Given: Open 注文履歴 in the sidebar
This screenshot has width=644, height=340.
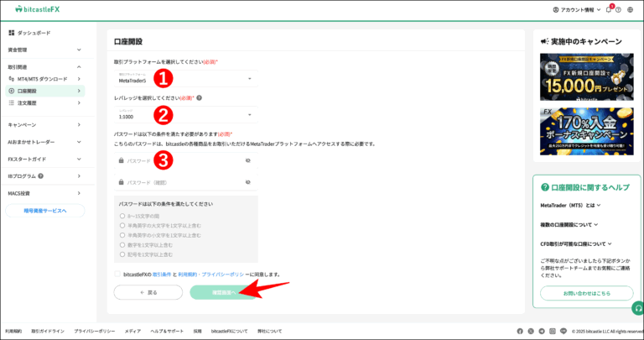Looking at the screenshot, I should click(x=45, y=103).
